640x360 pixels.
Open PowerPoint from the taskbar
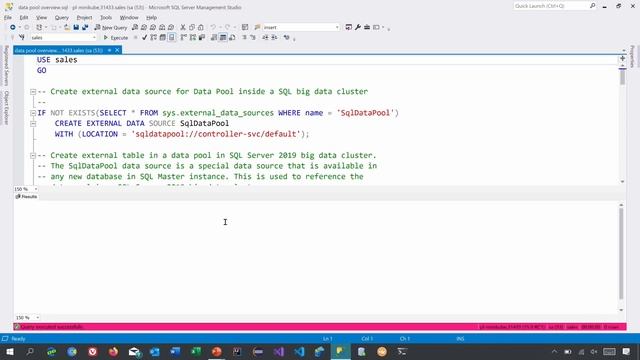point(216,351)
